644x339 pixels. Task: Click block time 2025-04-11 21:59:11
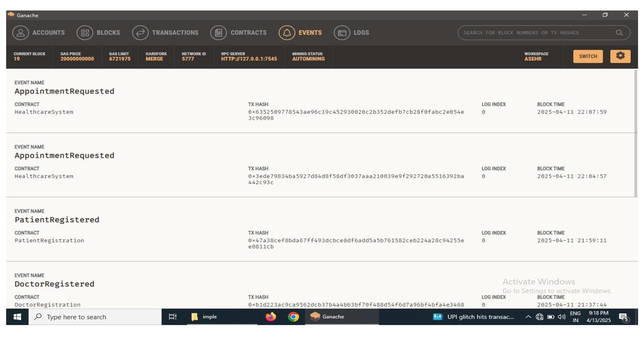(572, 241)
